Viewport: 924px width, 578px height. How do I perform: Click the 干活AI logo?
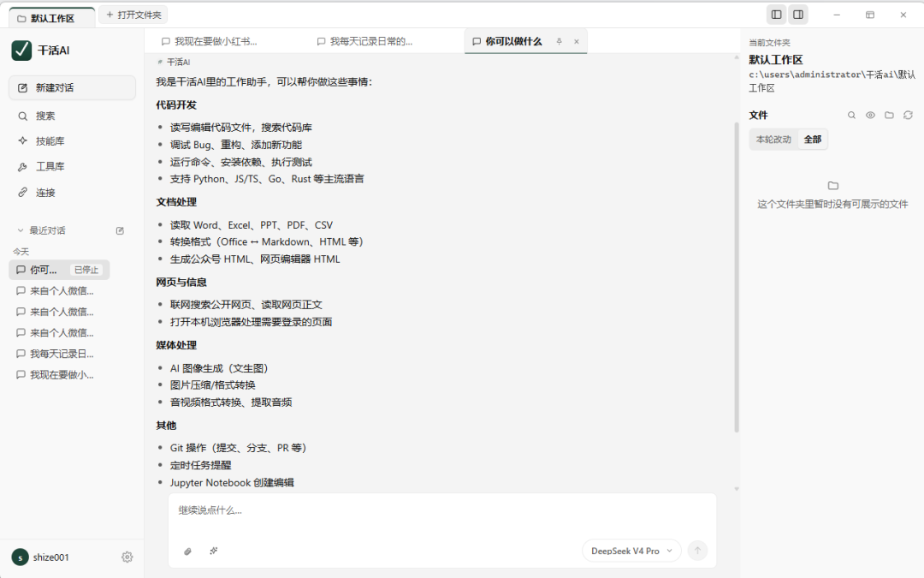coord(21,51)
